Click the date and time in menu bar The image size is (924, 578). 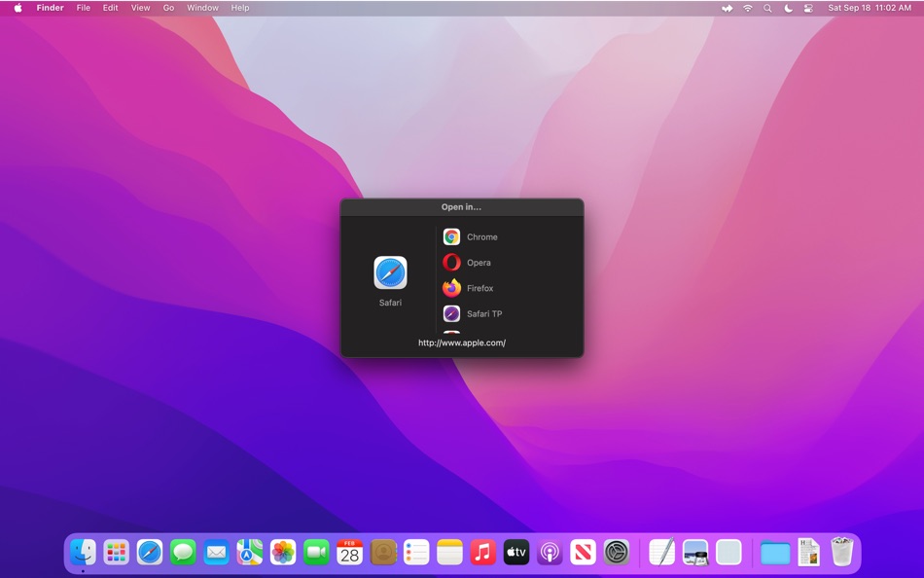(x=870, y=8)
